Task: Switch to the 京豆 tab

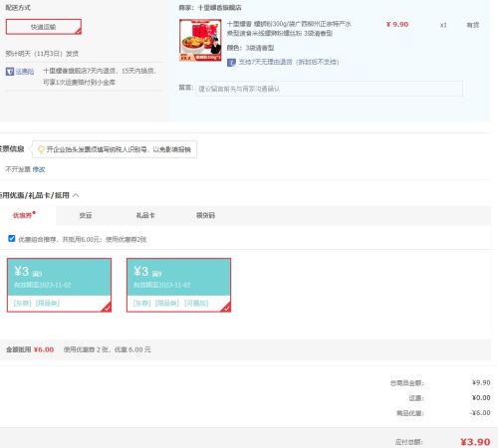Action: [86, 215]
